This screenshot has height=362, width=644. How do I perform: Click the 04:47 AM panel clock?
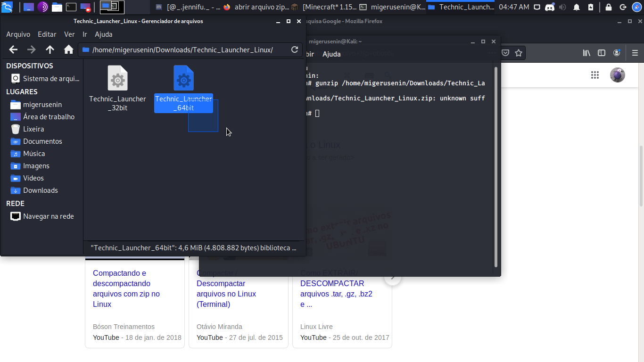coord(514,7)
